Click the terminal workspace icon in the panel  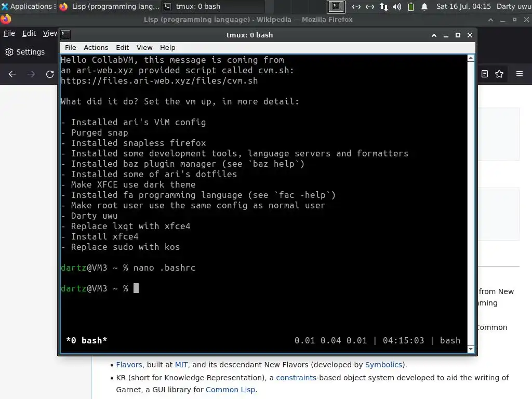336,6
